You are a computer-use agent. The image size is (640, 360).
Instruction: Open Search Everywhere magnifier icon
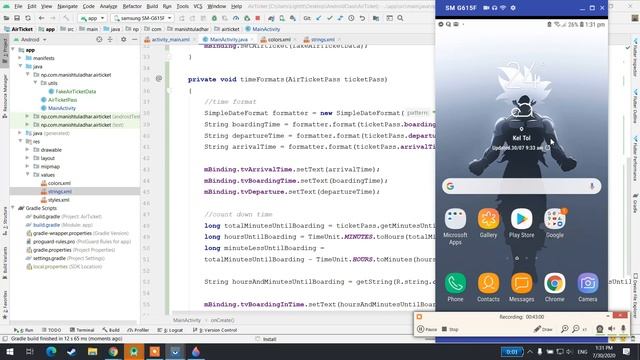coord(400,18)
